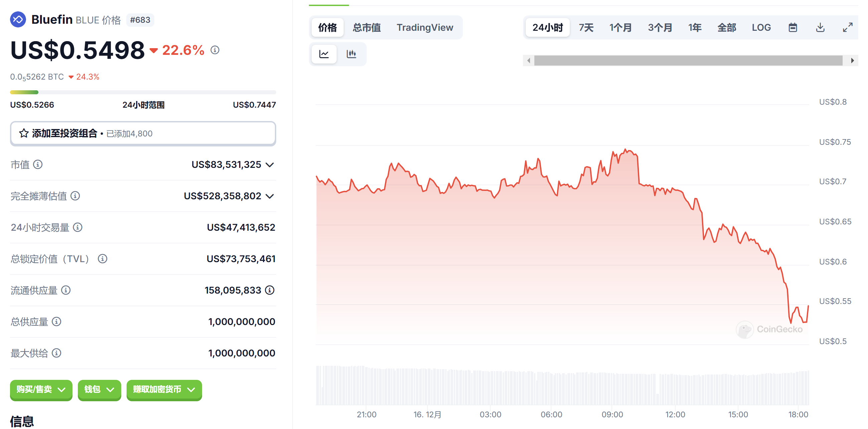Expand chart to fullscreen
Screen dimensions: 868x429
click(x=847, y=27)
